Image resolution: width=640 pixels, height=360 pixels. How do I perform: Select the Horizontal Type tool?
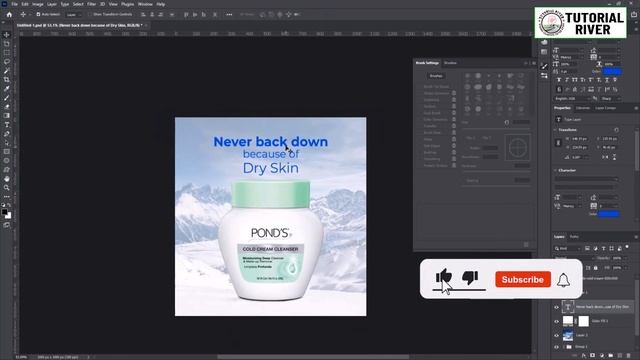click(x=7, y=124)
